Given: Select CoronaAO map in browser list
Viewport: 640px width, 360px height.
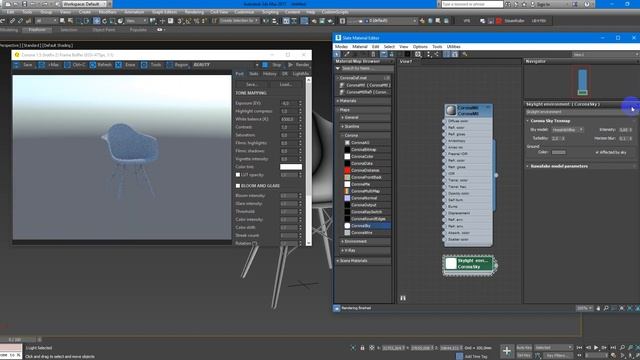Looking at the screenshot, I should 367,143.
